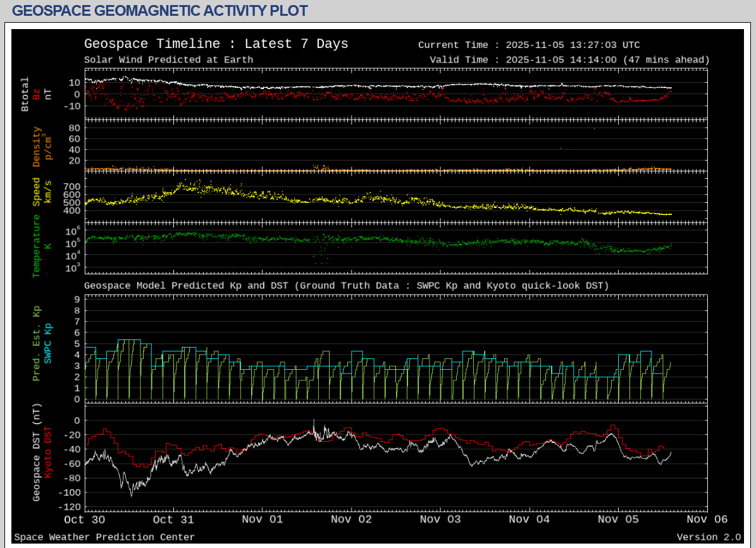The height and width of the screenshot is (548, 756).
Task: Click the Geospace Geomagnetic Activity Plot heading
Action: pos(160,11)
